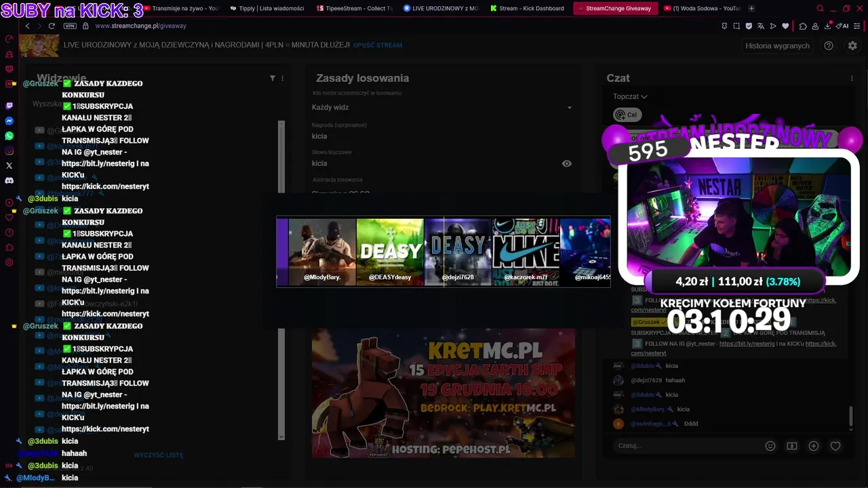Click 'OPUŚĆ STREAM' link
This screenshot has height=488, width=868.
pos(378,45)
